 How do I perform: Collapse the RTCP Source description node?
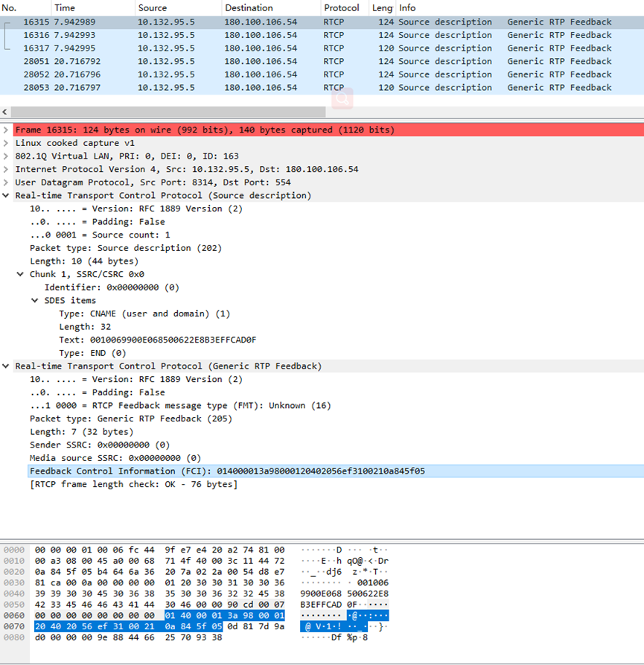(x=6, y=196)
